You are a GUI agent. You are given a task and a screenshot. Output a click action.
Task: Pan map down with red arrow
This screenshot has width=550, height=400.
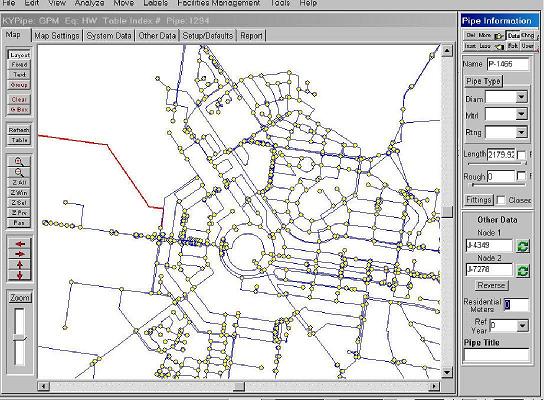20,275
